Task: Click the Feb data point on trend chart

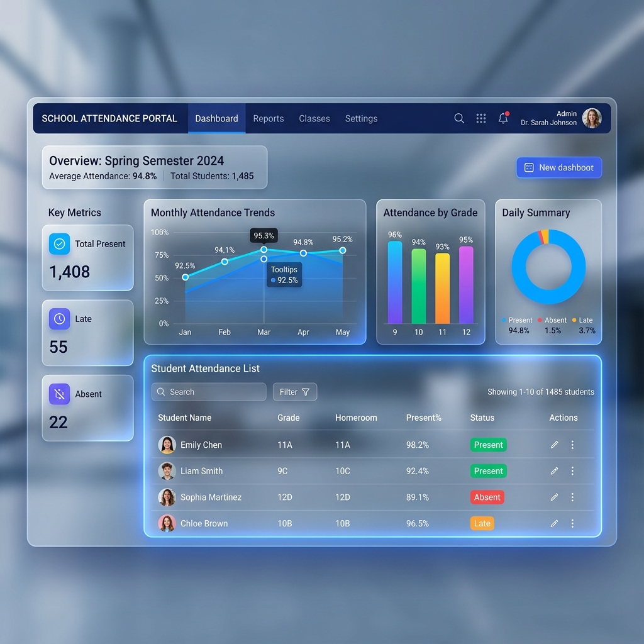Action: pyautogui.click(x=225, y=262)
